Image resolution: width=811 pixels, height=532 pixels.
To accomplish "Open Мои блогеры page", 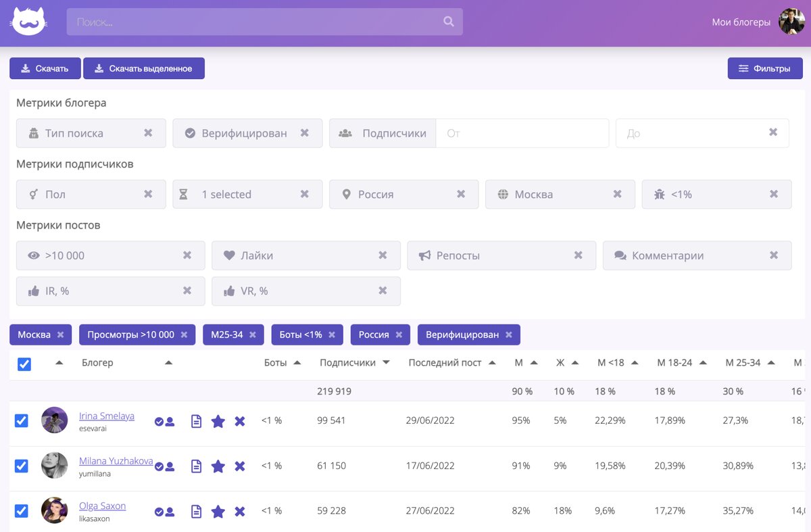I will [741, 22].
